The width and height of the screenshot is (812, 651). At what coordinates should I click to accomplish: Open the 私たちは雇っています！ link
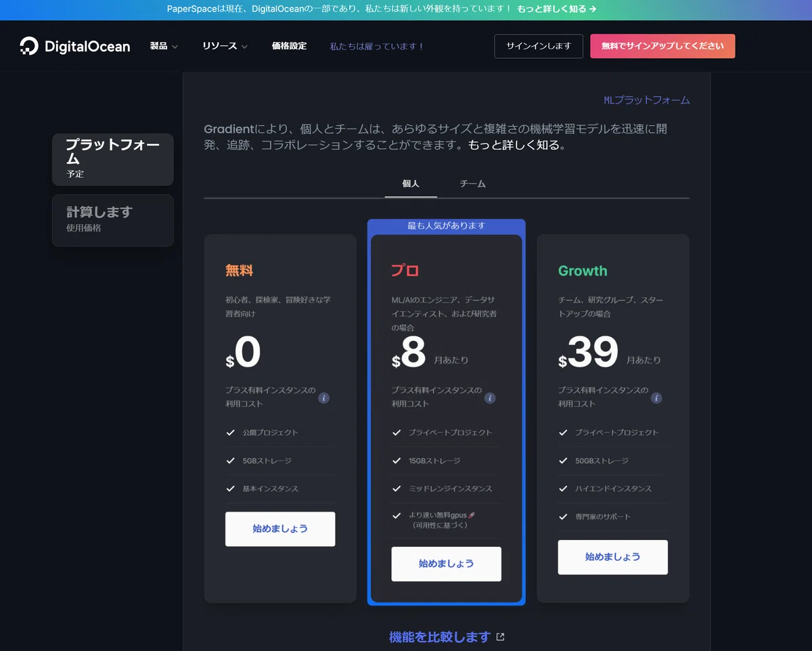377,47
